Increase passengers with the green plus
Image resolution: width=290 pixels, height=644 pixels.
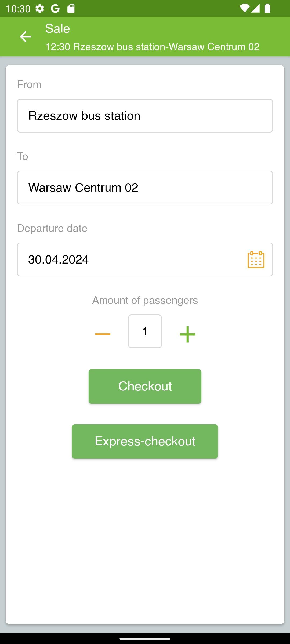(x=187, y=334)
